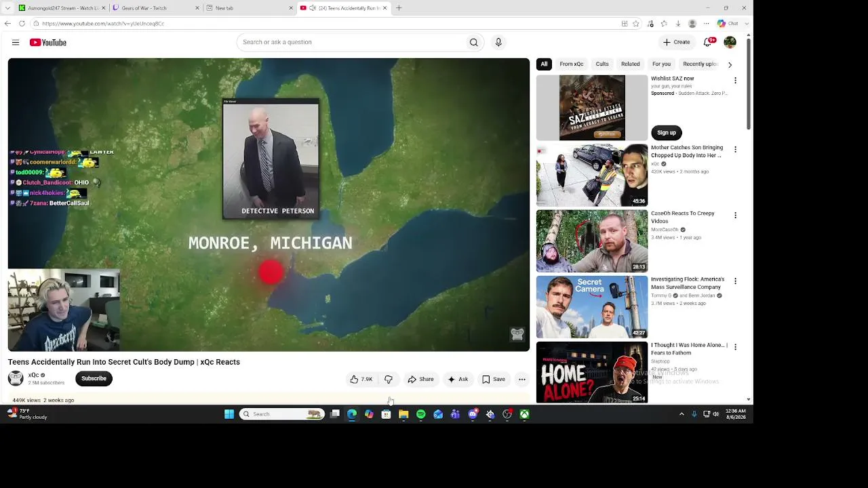Open File Explorer from the taskbar
Image resolution: width=868 pixels, height=488 pixels.
(x=403, y=414)
